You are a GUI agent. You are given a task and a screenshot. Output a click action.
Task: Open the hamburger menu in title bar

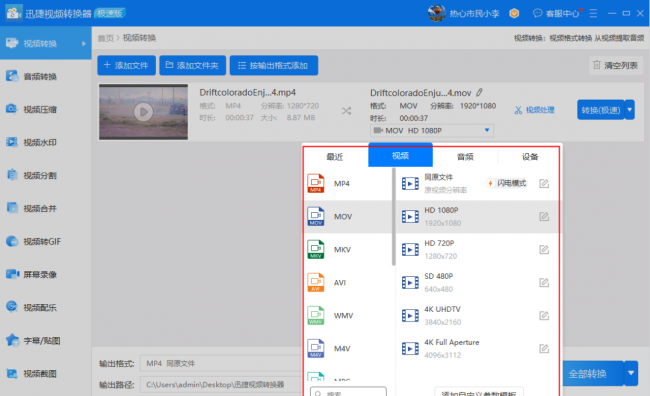tap(593, 13)
